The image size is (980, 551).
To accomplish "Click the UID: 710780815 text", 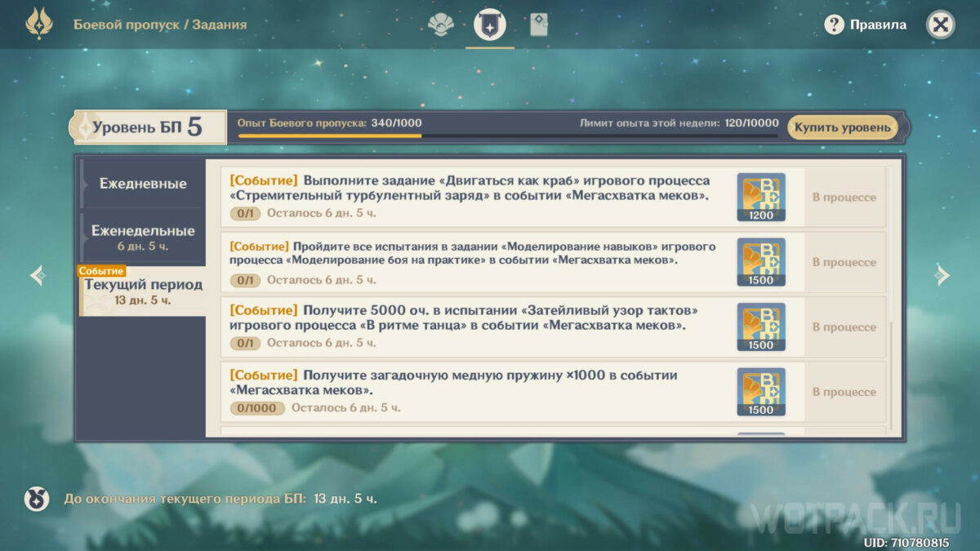I will pos(906,543).
